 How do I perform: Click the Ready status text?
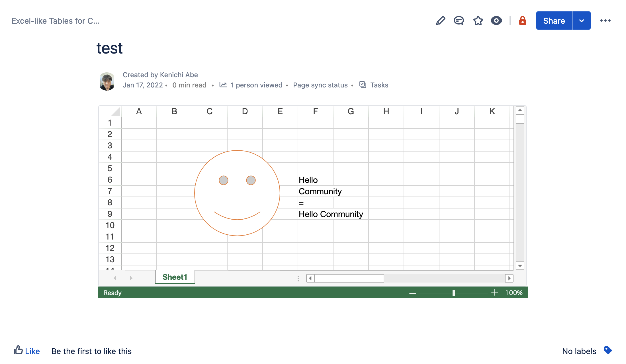[112, 293]
